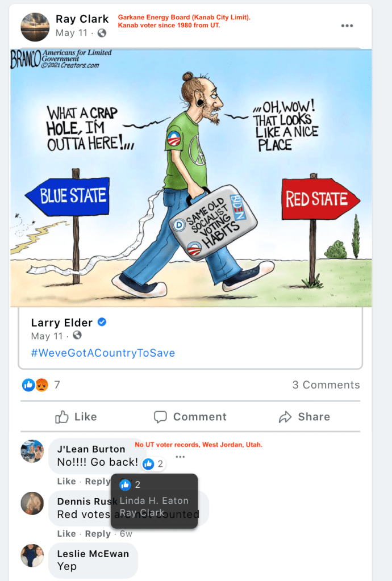Click Dennis Rusk's avatar

pyautogui.click(x=32, y=503)
